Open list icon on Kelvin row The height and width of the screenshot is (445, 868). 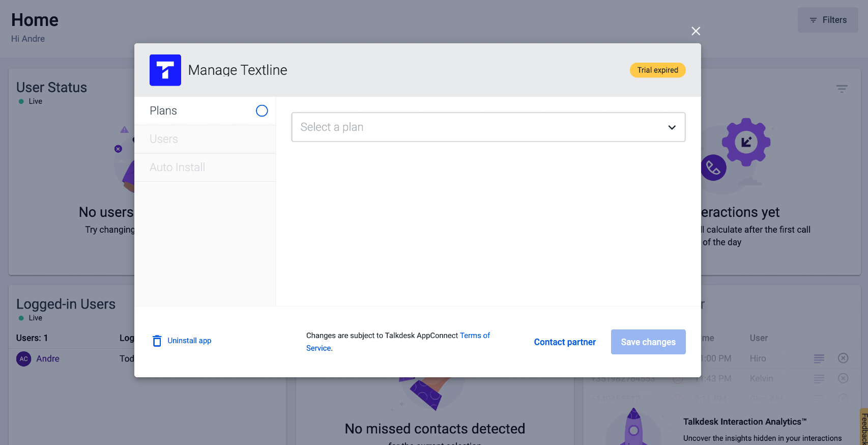click(819, 379)
